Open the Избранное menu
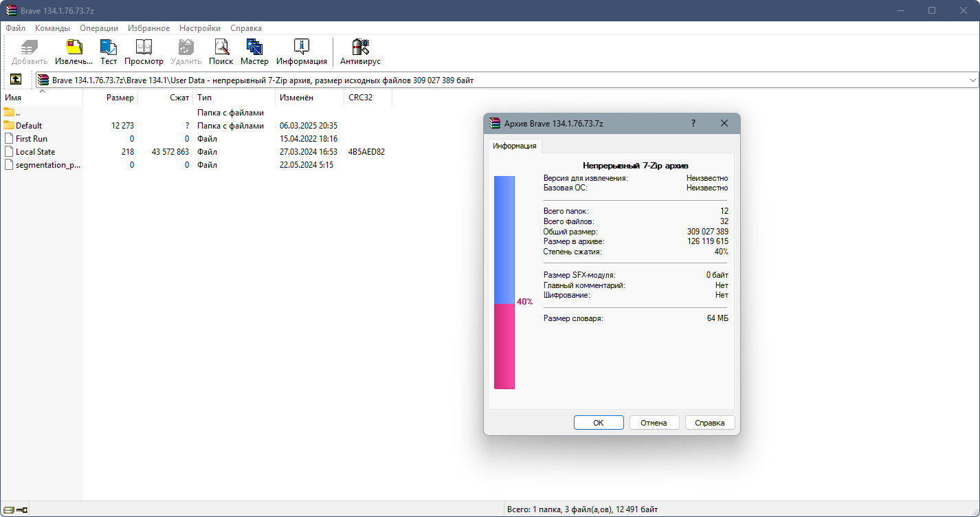Screen dimensions: 980x517 click(x=148, y=28)
